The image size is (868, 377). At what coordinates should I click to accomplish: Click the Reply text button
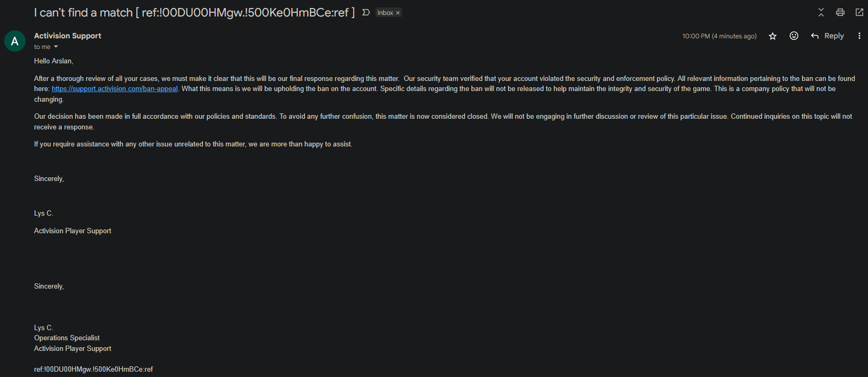tap(834, 36)
